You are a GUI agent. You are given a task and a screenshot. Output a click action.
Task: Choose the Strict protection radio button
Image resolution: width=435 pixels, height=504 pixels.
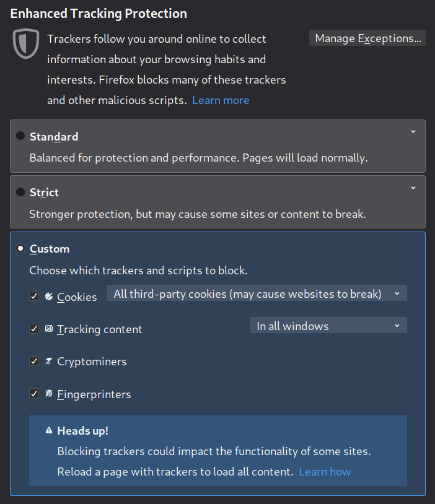[20, 192]
